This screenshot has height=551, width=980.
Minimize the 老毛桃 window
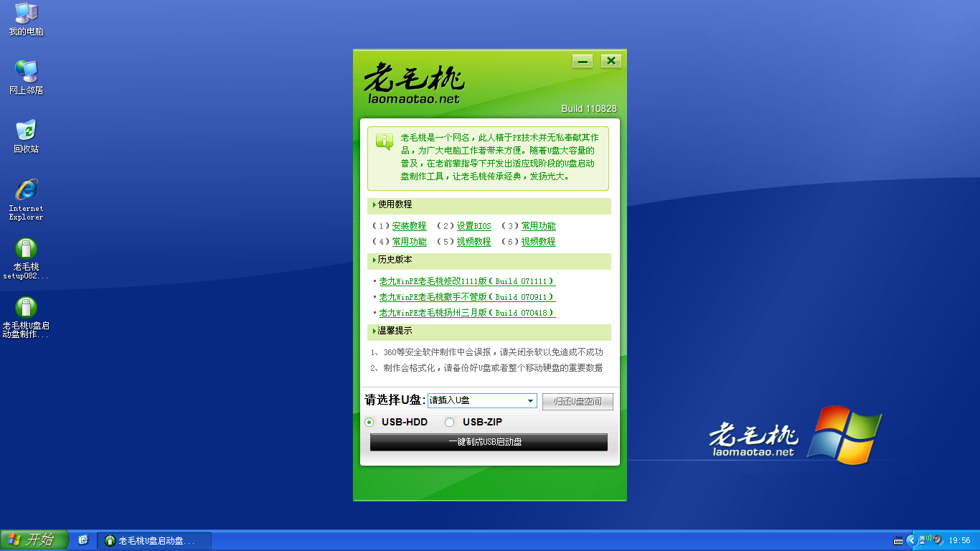[583, 61]
